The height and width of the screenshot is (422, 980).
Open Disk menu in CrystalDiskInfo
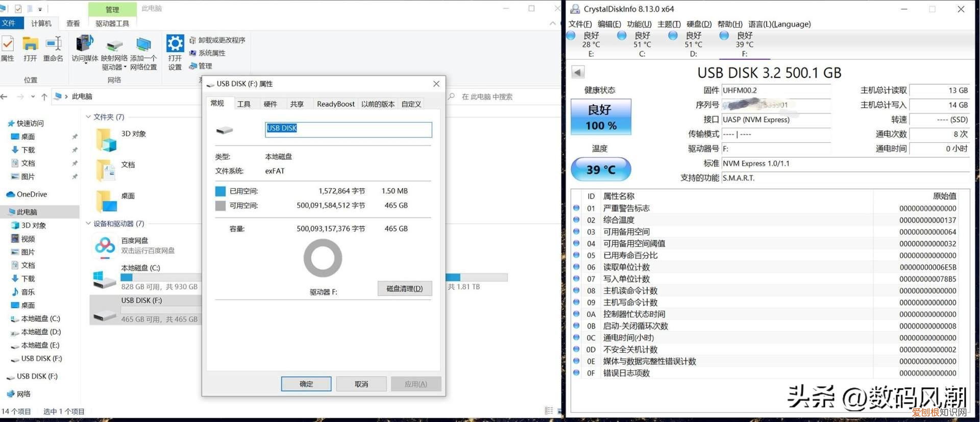(x=699, y=24)
